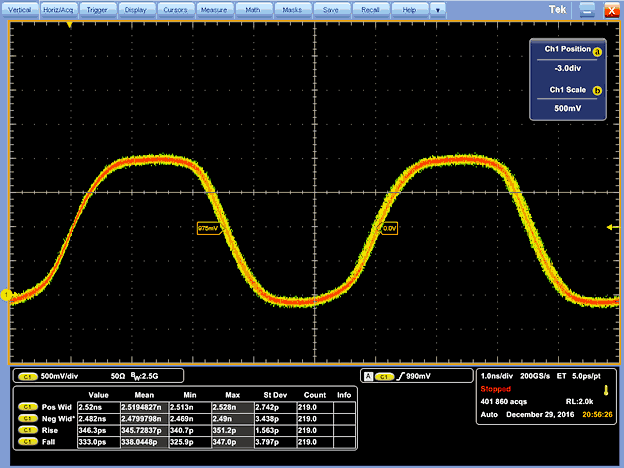Click the Count column header
624x468 pixels.
coord(315,395)
